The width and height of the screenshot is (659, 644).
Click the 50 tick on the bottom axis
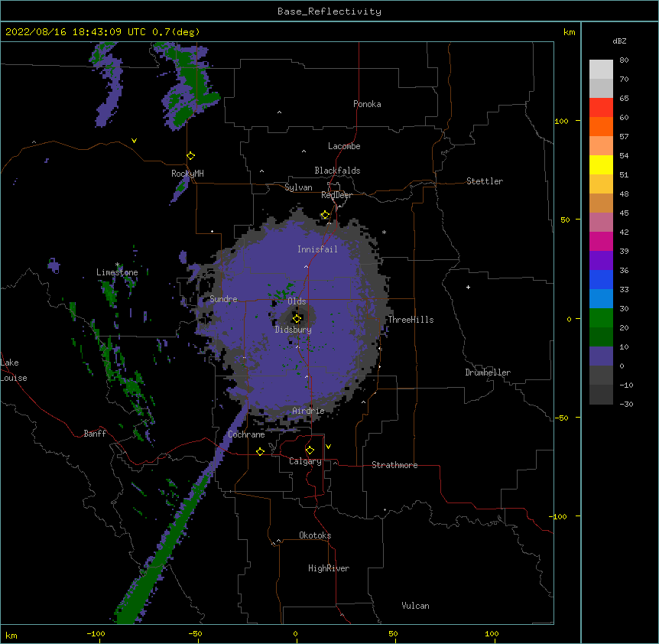coord(393,633)
